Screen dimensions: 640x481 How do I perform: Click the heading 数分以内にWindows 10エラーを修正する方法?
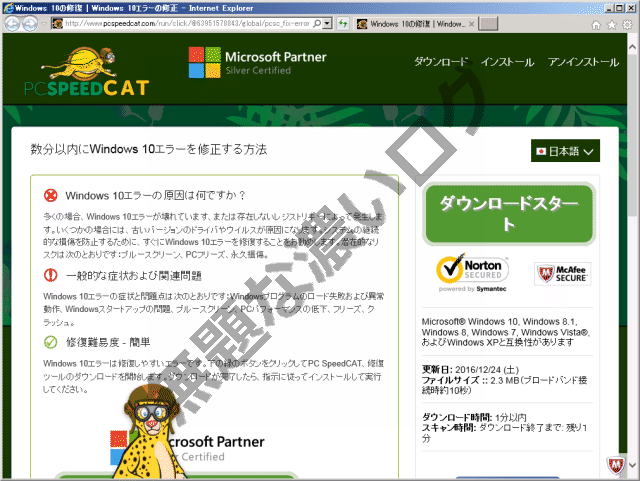(x=149, y=149)
